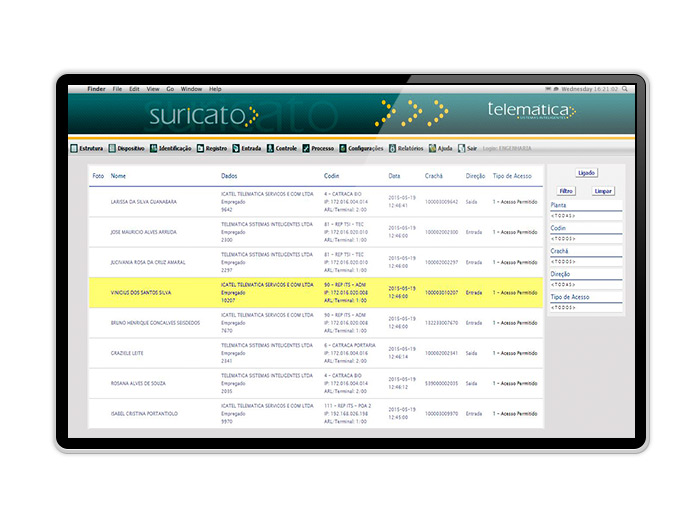Select the Identificação icon
The height and width of the screenshot is (526, 694).
(154, 148)
